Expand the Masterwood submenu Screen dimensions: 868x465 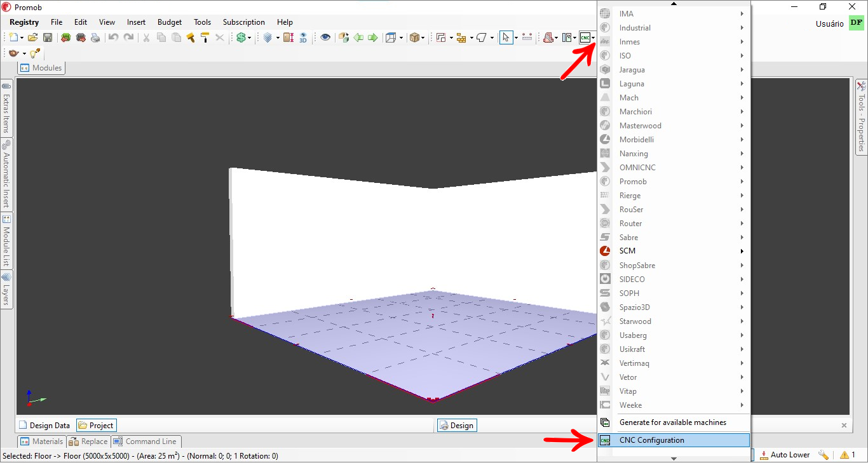coord(674,125)
